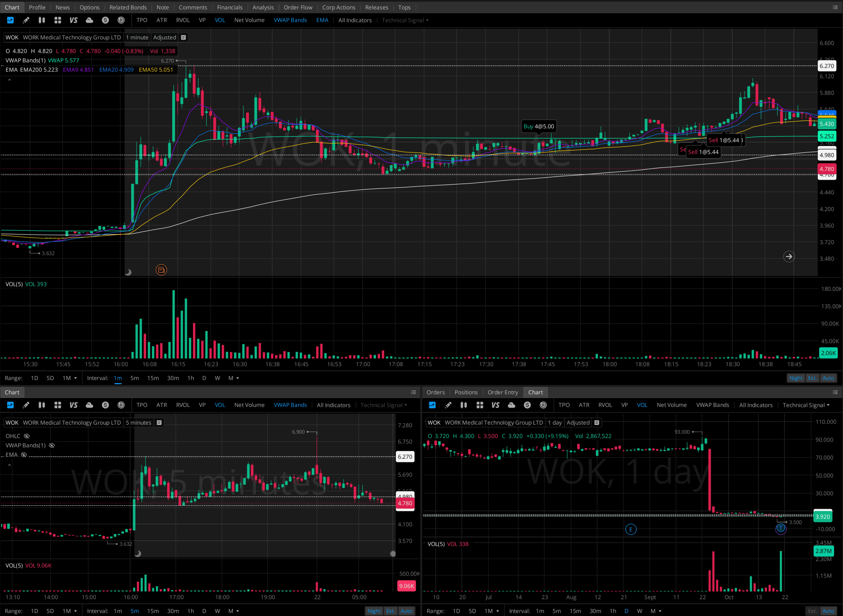The width and height of the screenshot is (843, 616).
Task: Click the replay icon in top chart toolbar
Action: (x=121, y=20)
